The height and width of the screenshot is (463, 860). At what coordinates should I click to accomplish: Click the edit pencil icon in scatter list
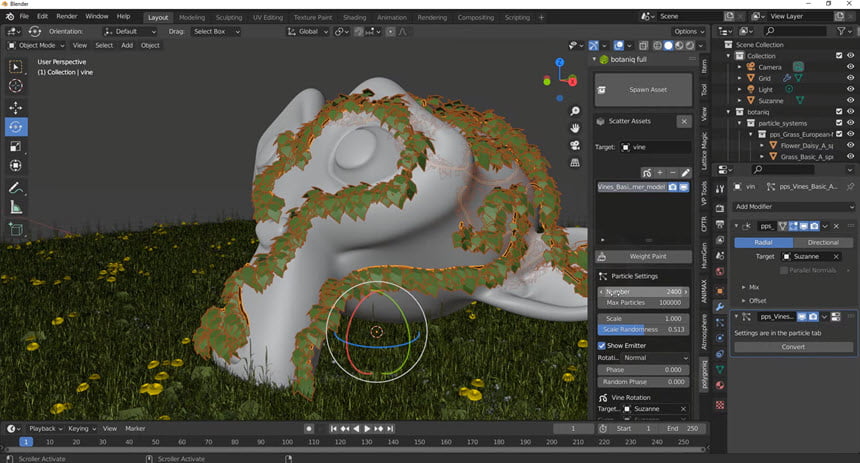point(685,173)
